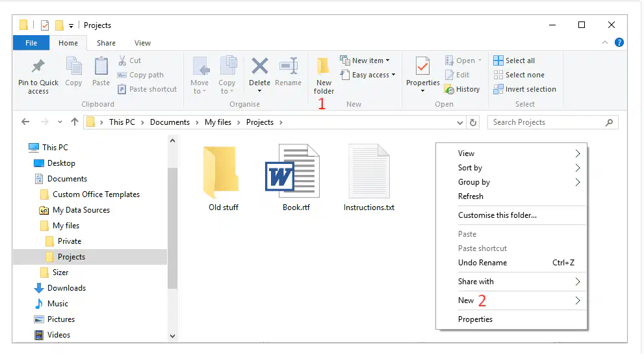Choose Undo Rename from context menu
The width and height of the screenshot is (644, 359).
(511, 262)
